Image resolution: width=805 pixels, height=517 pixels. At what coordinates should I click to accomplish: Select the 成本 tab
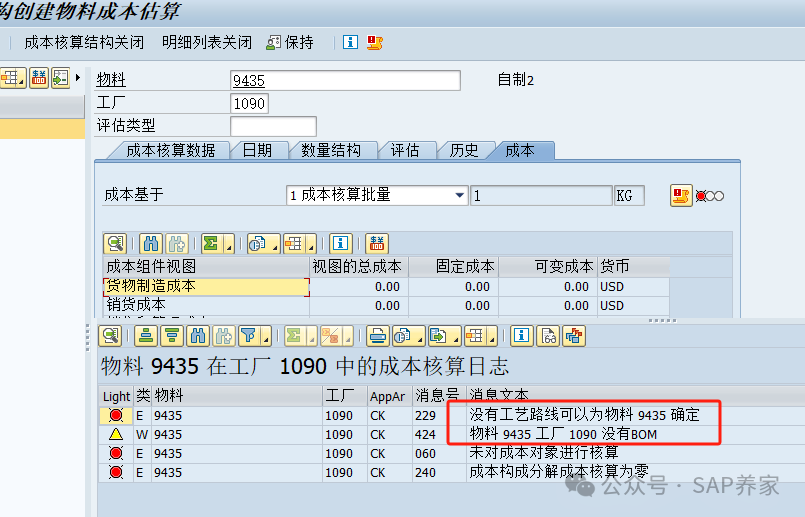(x=520, y=150)
